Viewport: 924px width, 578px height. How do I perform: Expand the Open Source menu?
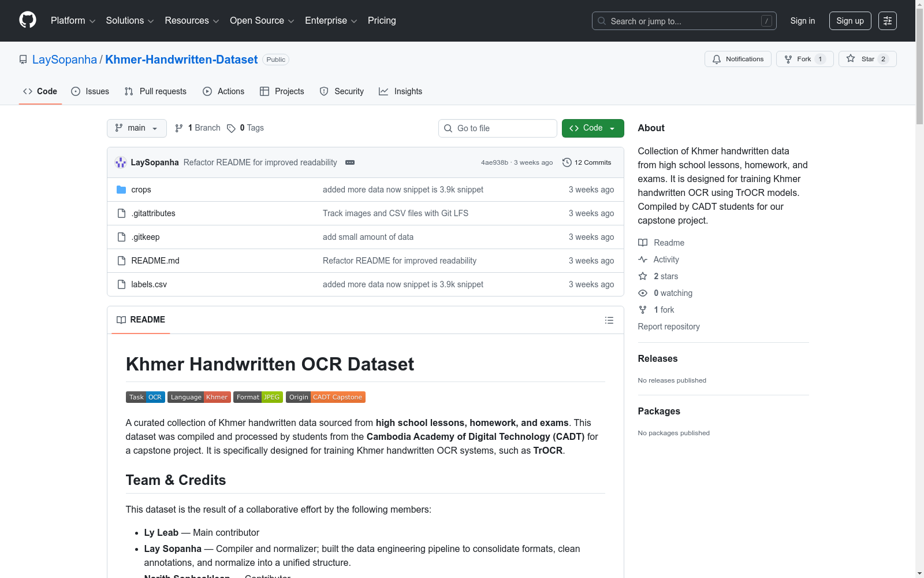[x=262, y=21]
